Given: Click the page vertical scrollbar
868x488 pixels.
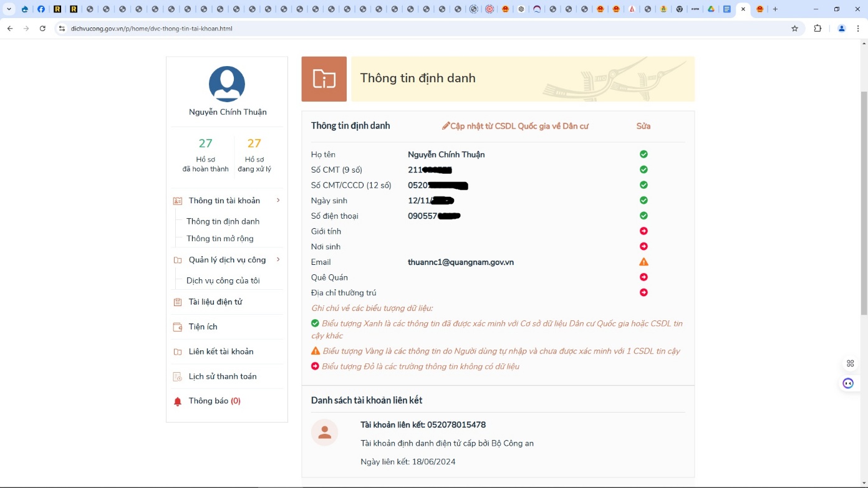Looking at the screenshot, I should point(864,187).
